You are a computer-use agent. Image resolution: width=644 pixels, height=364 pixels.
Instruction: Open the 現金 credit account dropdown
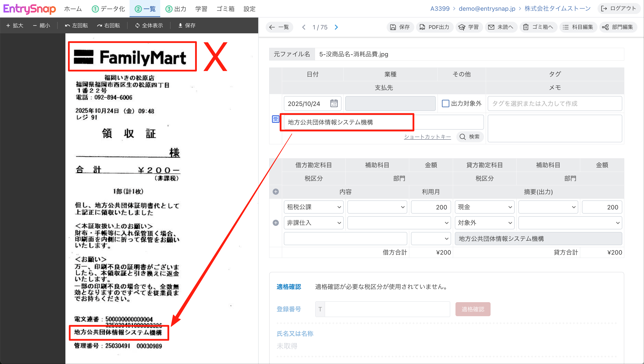484,207
